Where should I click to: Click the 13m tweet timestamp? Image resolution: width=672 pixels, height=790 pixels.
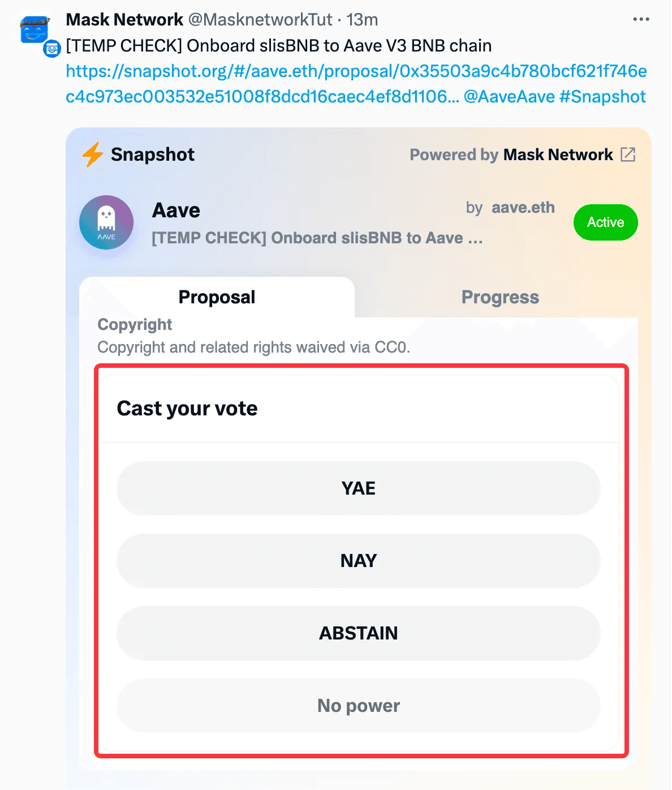(x=362, y=20)
